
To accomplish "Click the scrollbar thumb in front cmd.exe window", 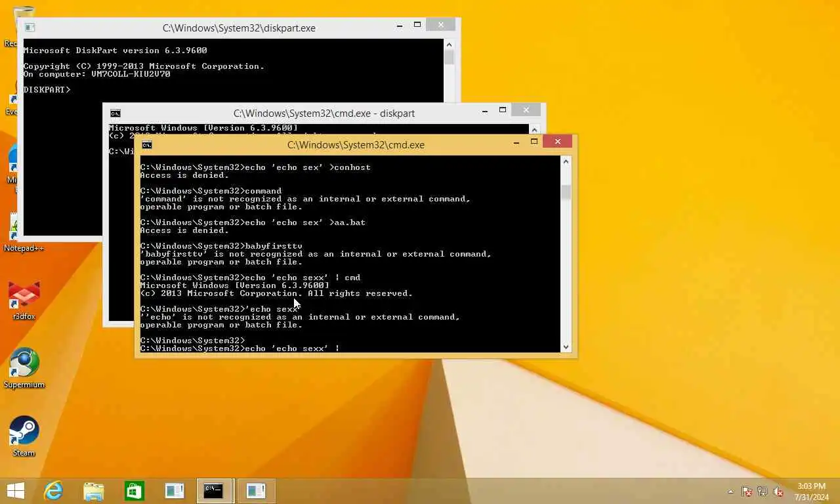I will pyautogui.click(x=566, y=192).
